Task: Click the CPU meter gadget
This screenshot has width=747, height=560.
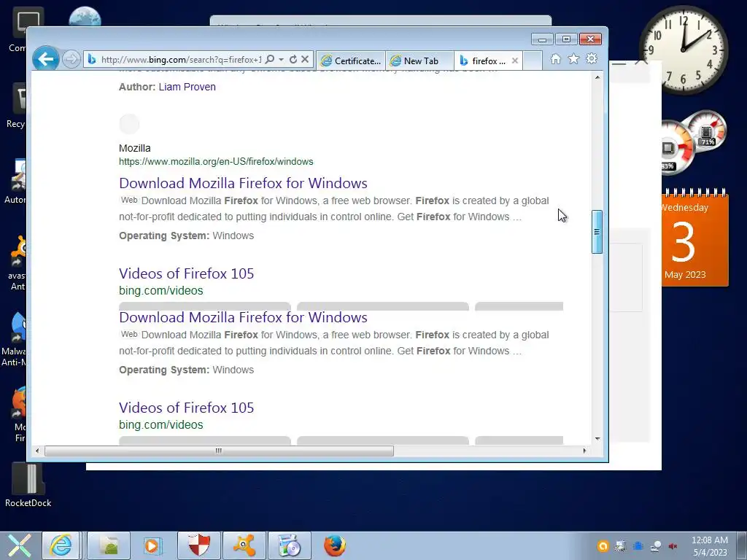Action: coord(676,147)
